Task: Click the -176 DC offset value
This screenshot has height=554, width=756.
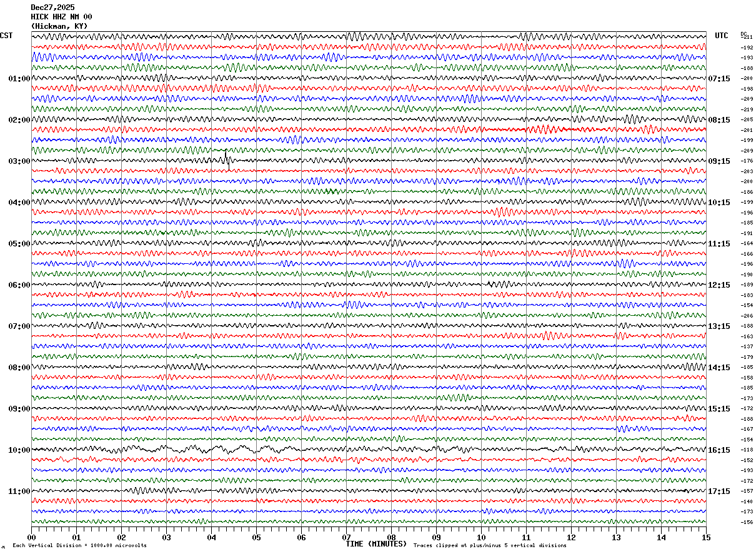Action: (x=747, y=161)
